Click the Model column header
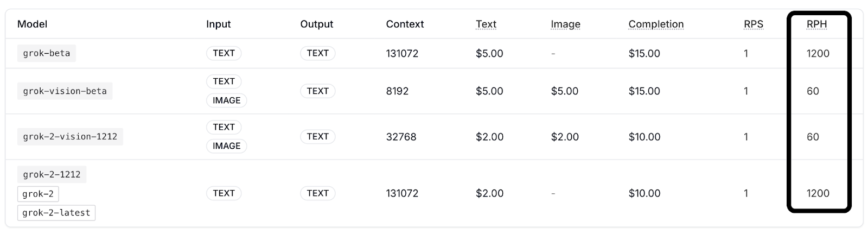This screenshot has width=868, height=234. point(32,24)
